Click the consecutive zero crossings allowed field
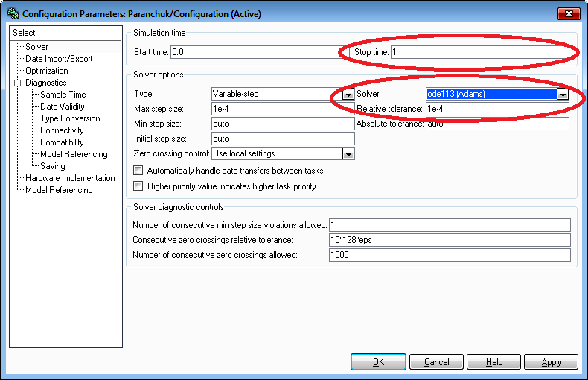The image size is (588, 380). click(x=450, y=255)
